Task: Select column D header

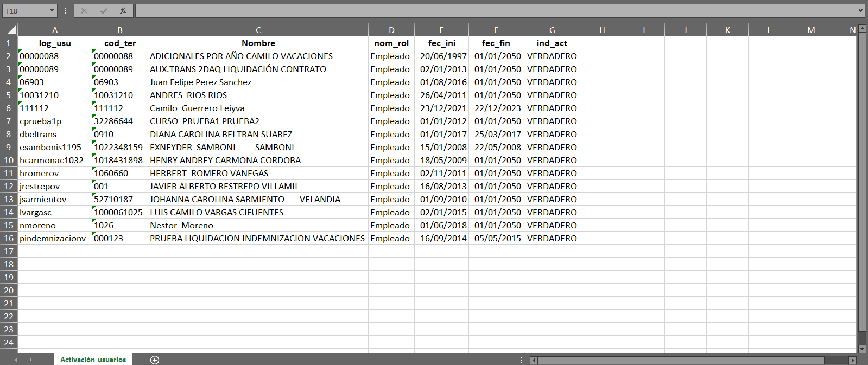Action: tap(391, 30)
